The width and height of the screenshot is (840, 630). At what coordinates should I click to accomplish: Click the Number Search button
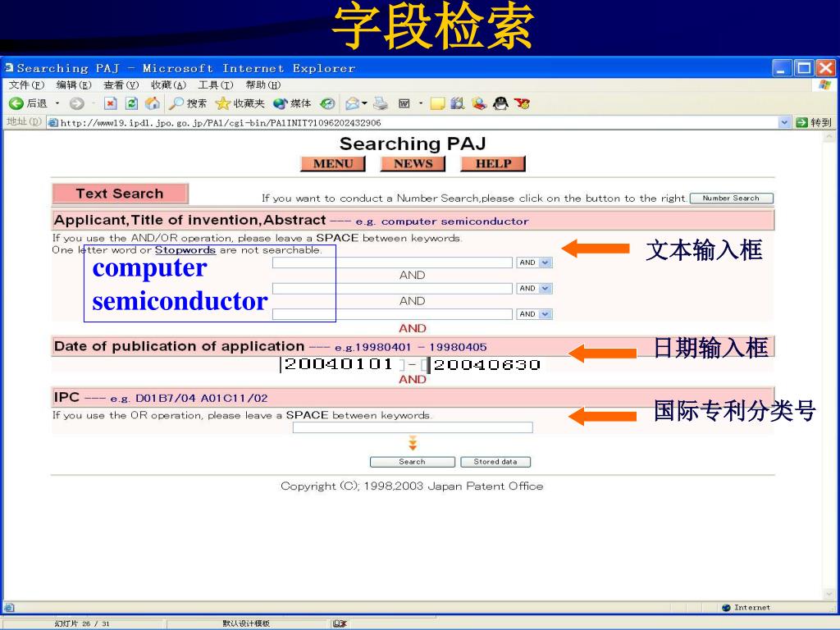(731, 199)
